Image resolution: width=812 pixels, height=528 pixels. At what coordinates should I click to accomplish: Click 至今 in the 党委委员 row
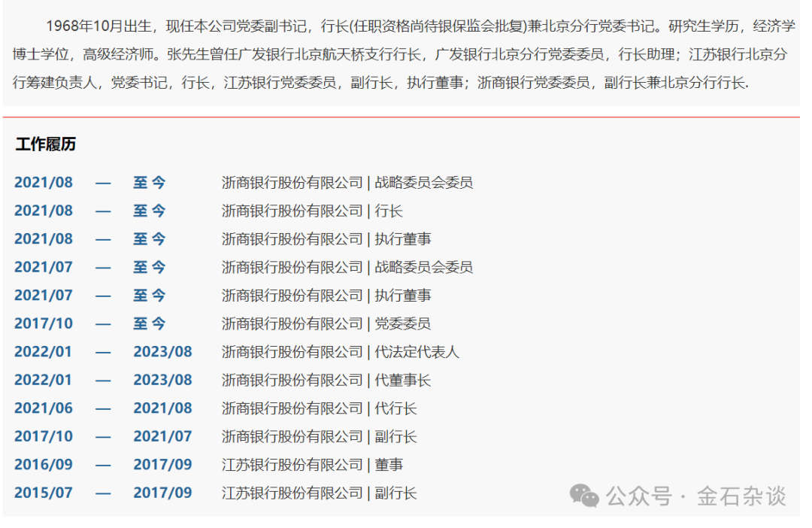(149, 324)
